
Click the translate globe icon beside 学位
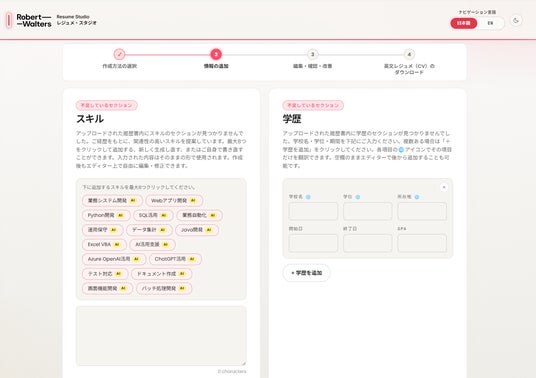358,197
